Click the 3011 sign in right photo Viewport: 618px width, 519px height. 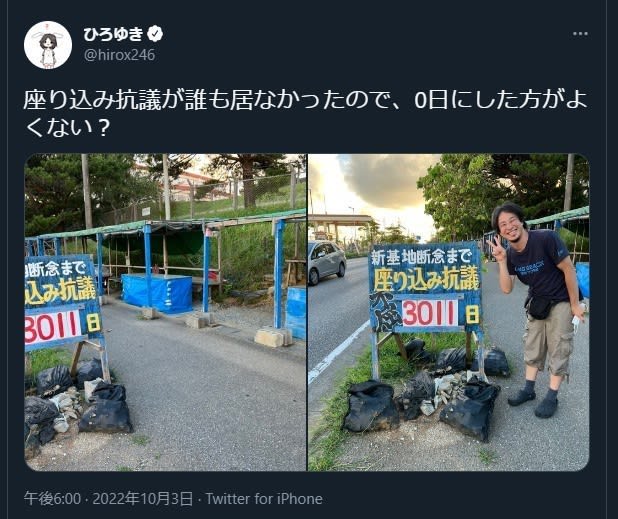[430, 313]
